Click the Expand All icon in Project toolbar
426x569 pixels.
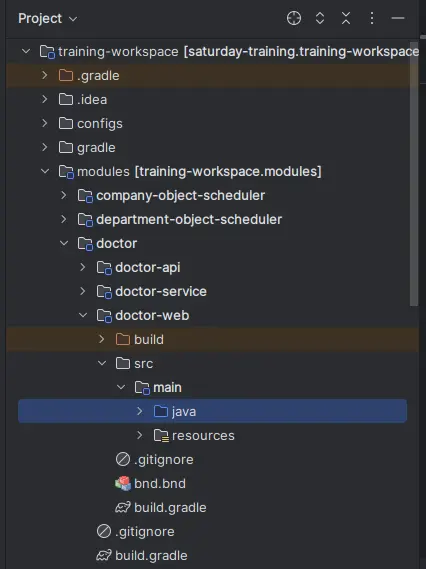click(x=320, y=18)
